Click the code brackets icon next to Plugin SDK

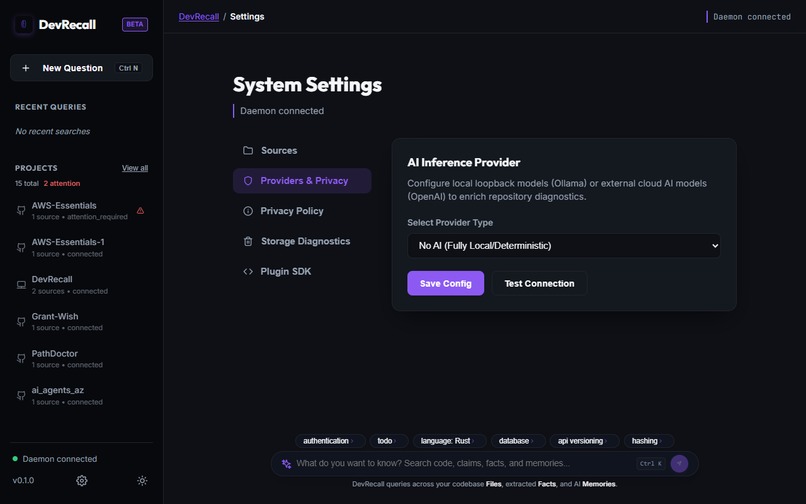pos(248,272)
